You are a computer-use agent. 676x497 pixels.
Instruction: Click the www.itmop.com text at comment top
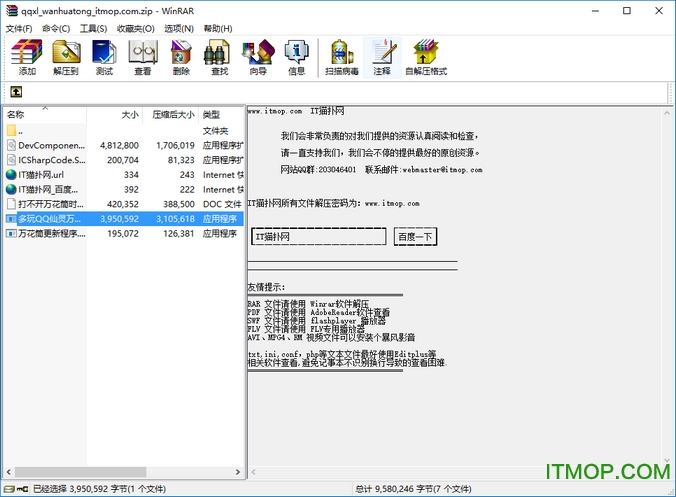pyautogui.click(x=275, y=111)
